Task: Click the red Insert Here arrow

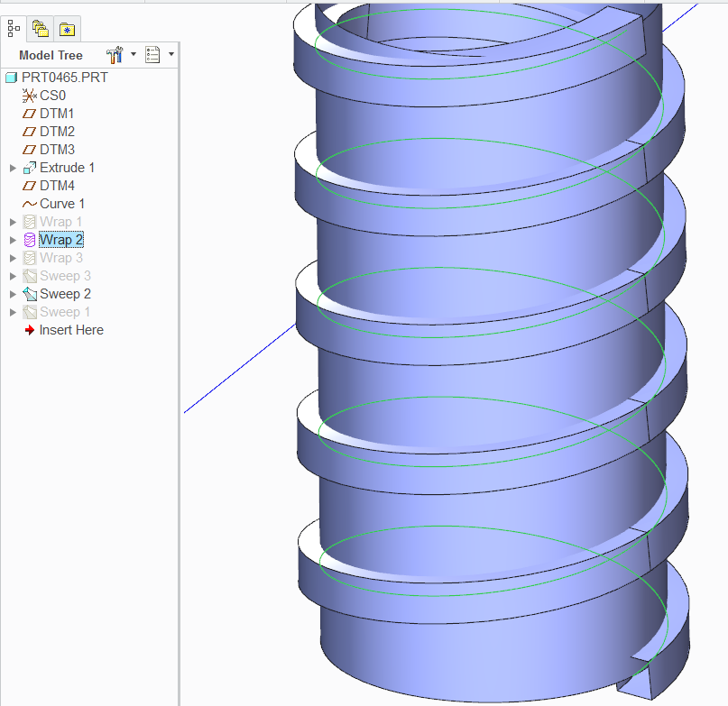Action: 29,330
